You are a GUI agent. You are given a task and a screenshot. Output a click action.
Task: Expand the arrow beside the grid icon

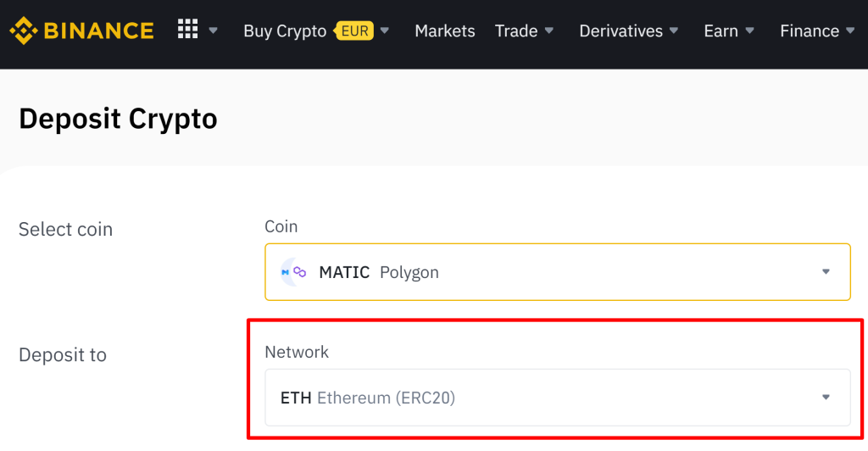tap(214, 31)
